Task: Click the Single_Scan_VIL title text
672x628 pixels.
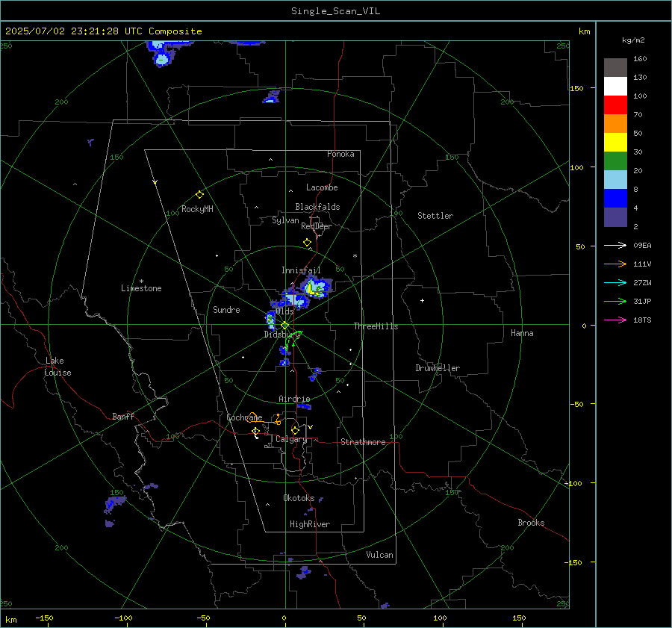Action: (335, 11)
